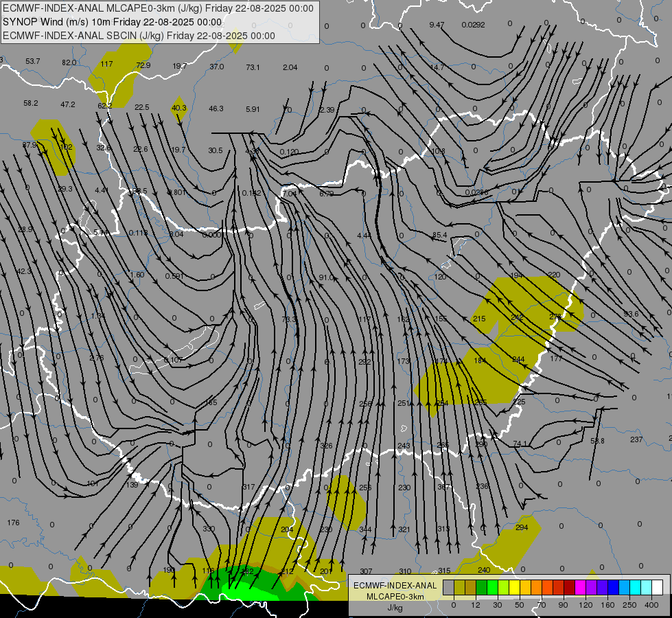Click the grid value 46.3

216,108
